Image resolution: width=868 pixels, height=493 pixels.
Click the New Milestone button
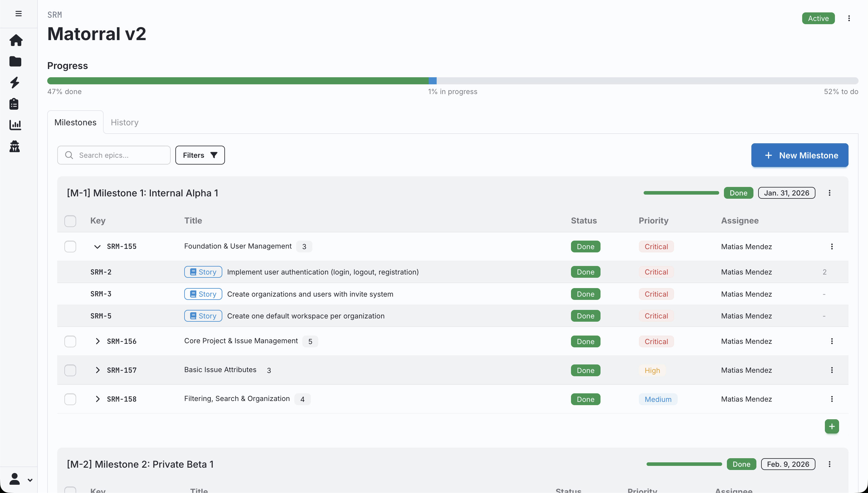[800, 155]
